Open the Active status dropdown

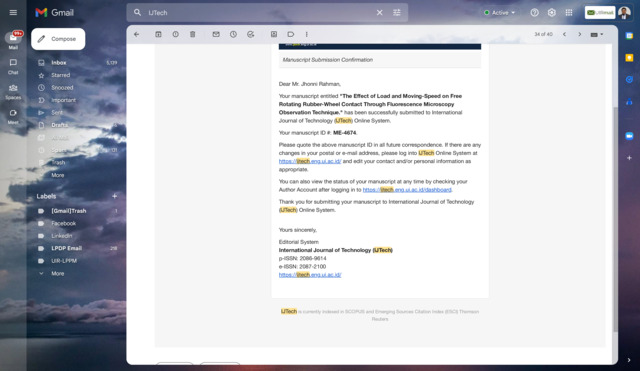point(499,13)
